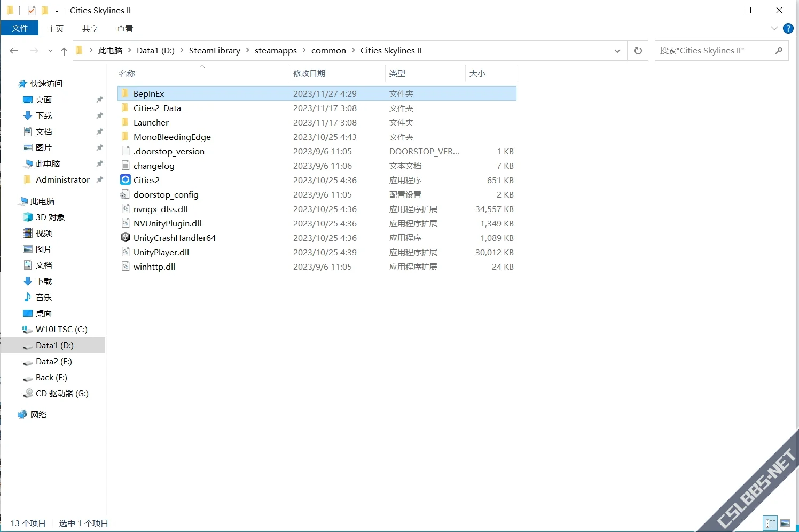Select the BepInEx folder icon
799x532 pixels.
point(126,93)
